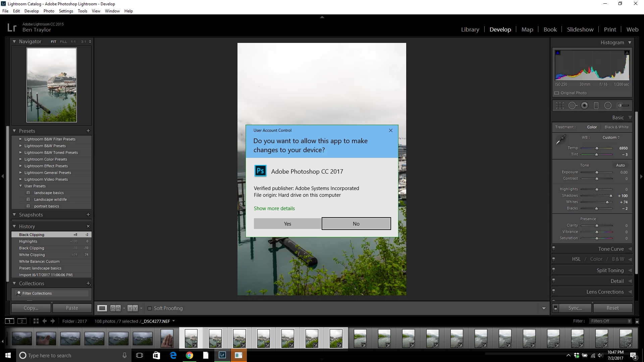Screen dimensions: 644x362
Task: Select the White Clipping history step
Action: (32, 255)
